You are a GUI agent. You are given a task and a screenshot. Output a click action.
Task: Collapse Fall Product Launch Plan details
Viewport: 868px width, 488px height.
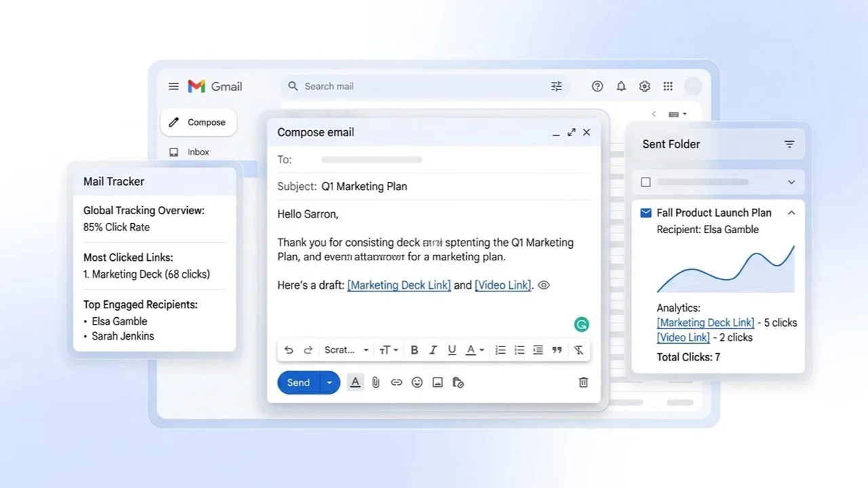tap(791, 213)
